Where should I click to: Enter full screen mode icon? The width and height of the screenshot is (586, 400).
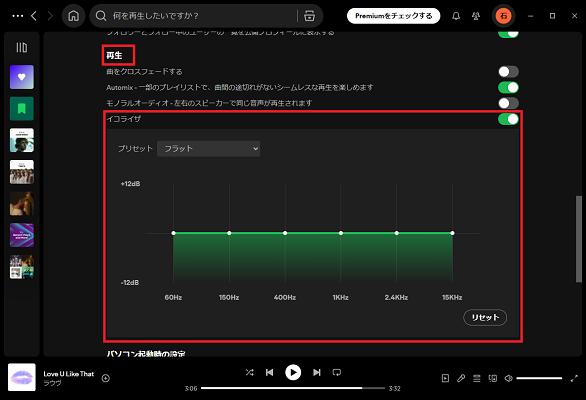click(x=574, y=378)
